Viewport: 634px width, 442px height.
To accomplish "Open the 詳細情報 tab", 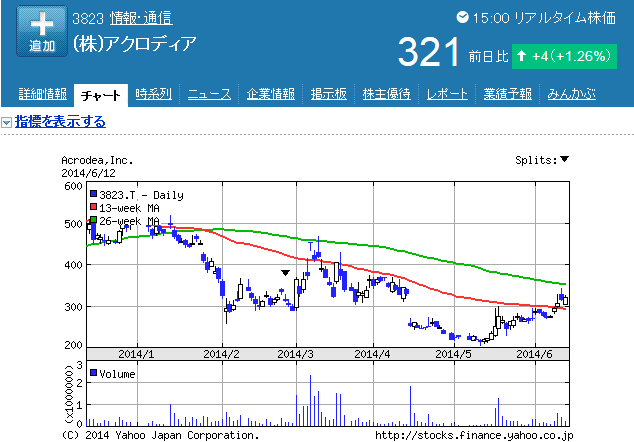I will click(42, 94).
